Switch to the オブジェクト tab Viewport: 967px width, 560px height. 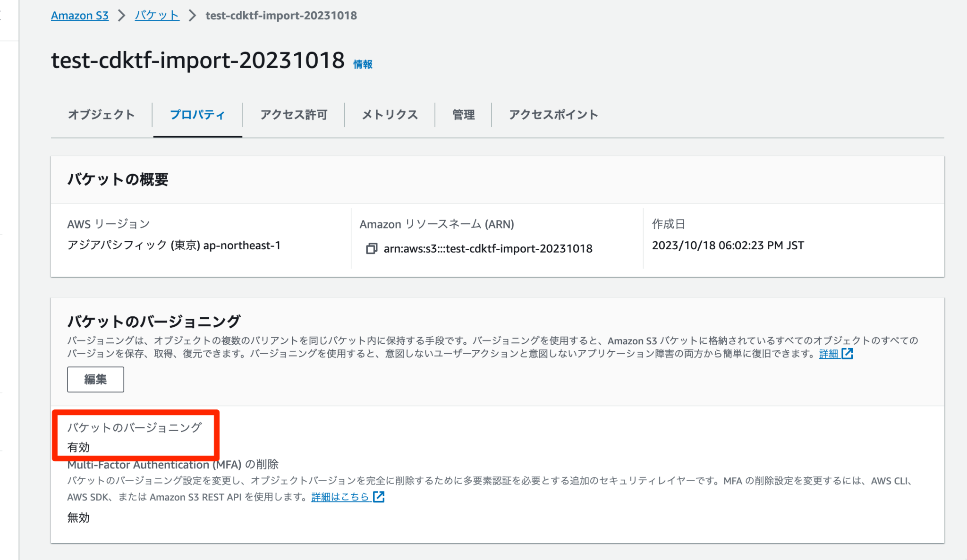pyautogui.click(x=102, y=114)
